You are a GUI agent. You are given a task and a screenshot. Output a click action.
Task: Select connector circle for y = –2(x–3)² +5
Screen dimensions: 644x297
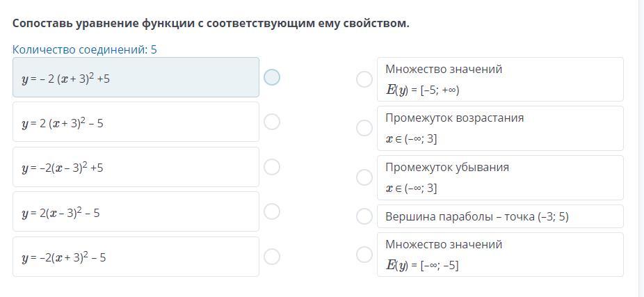[x=272, y=167]
